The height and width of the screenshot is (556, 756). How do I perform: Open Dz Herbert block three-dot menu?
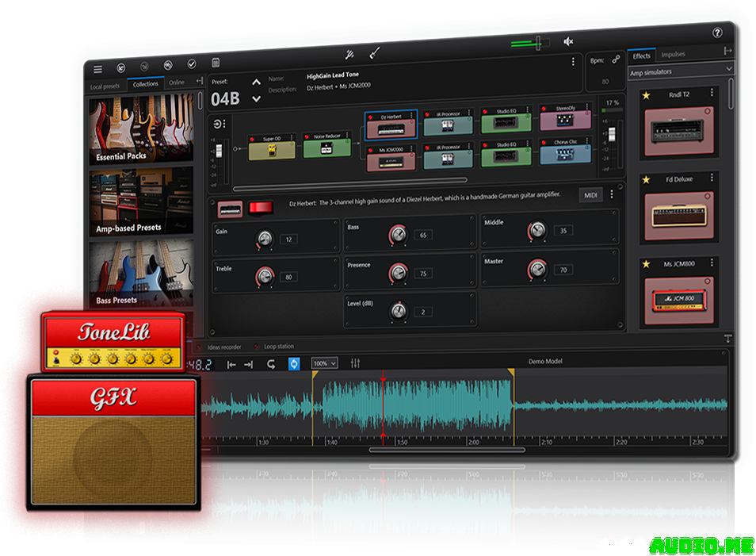pyautogui.click(x=411, y=115)
